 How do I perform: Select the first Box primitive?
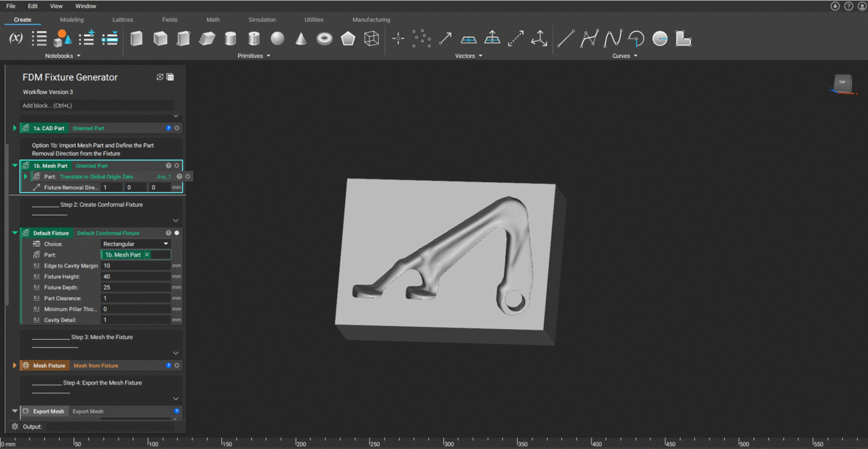(137, 38)
